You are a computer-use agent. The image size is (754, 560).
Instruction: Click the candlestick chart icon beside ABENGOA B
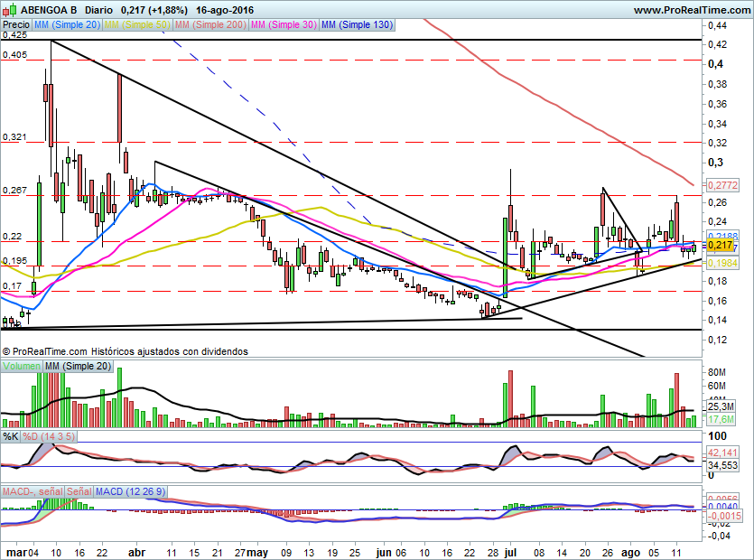coord(10,9)
